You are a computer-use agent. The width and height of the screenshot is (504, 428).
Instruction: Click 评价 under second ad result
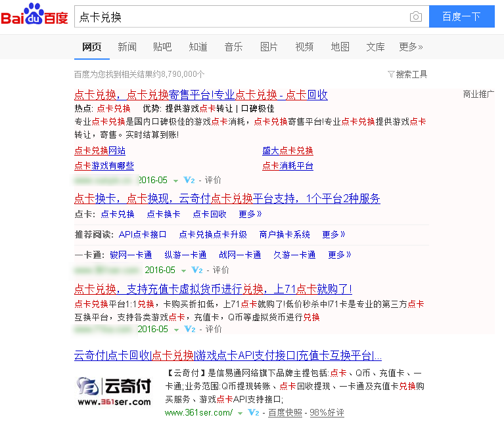221,270
